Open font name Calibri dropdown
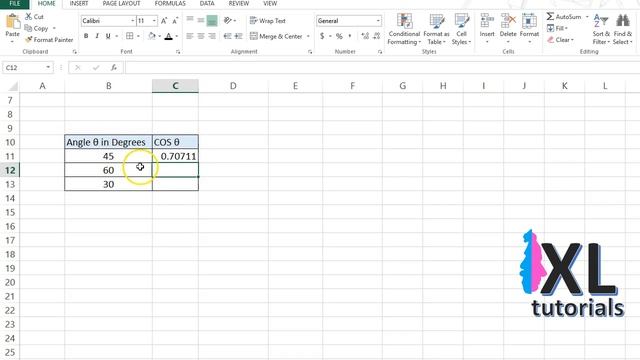 [x=132, y=21]
